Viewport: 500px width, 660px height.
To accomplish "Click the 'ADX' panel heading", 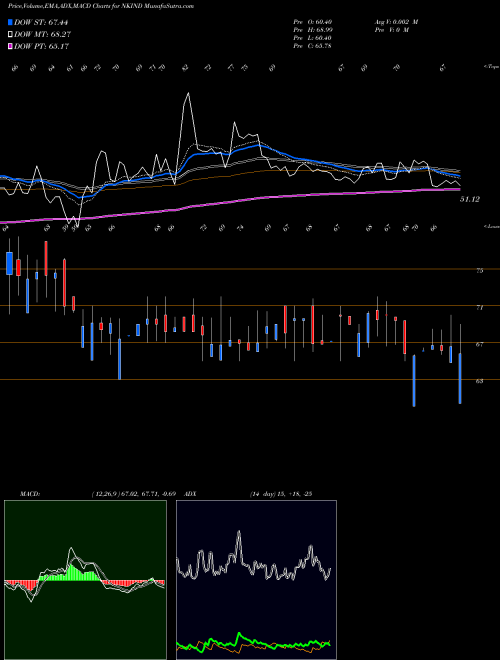I will click(x=191, y=494).
